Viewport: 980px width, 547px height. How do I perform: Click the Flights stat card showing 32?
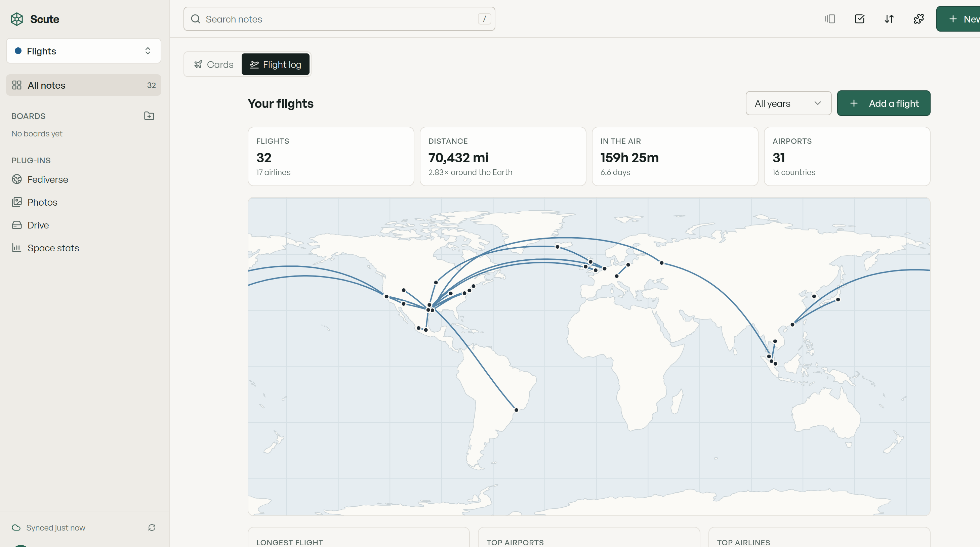331,156
